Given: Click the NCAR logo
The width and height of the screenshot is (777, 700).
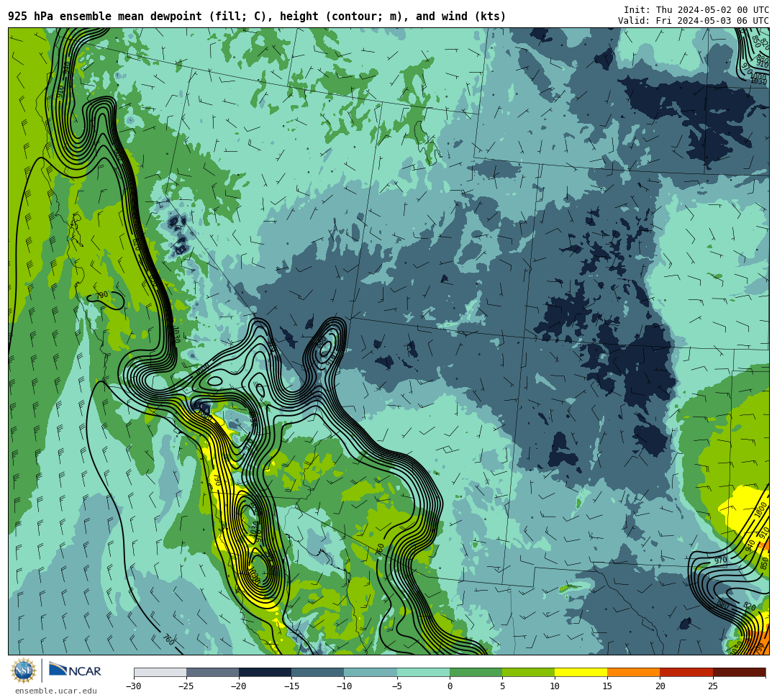Looking at the screenshot, I should pos(75,671).
